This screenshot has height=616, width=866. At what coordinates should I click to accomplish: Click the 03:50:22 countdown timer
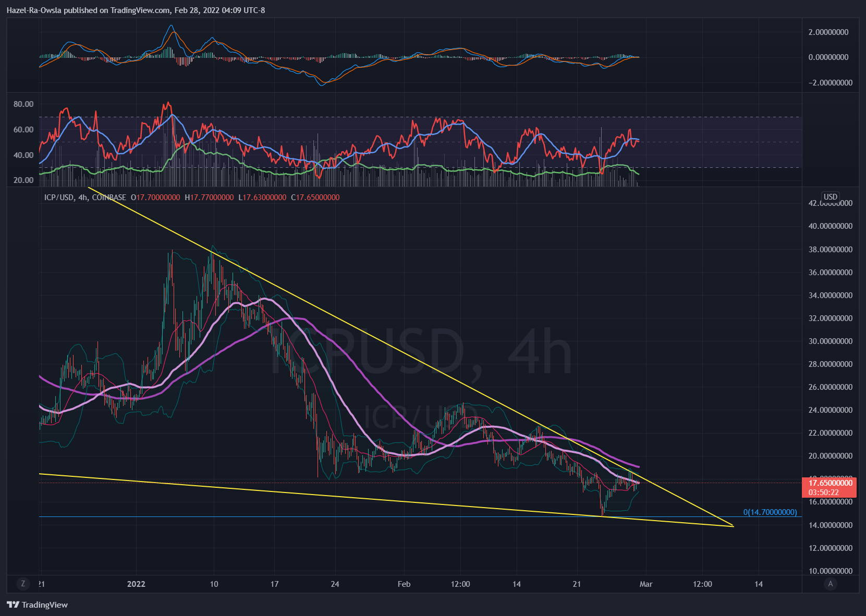(x=824, y=492)
